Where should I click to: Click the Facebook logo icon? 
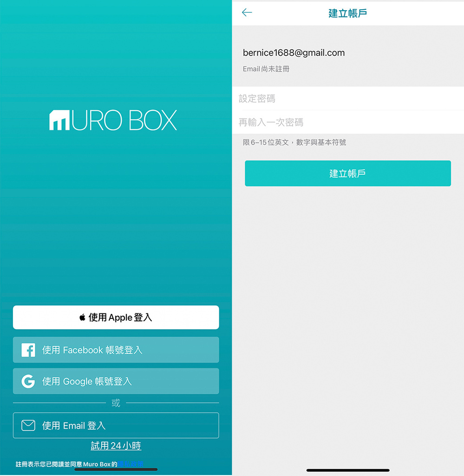click(28, 350)
